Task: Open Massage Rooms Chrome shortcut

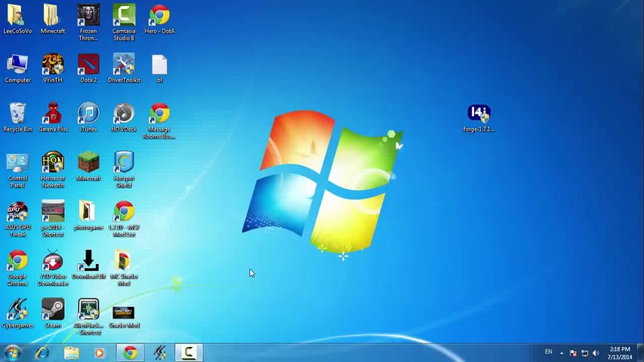Action: [159, 121]
